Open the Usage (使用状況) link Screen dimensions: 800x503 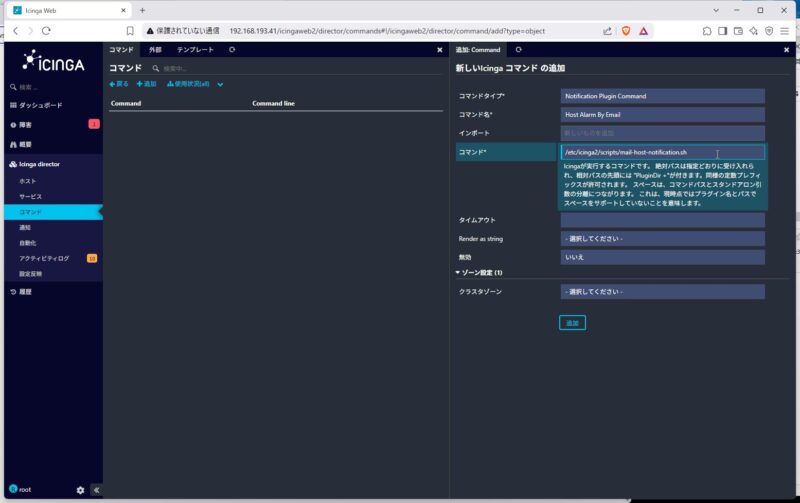pos(188,84)
